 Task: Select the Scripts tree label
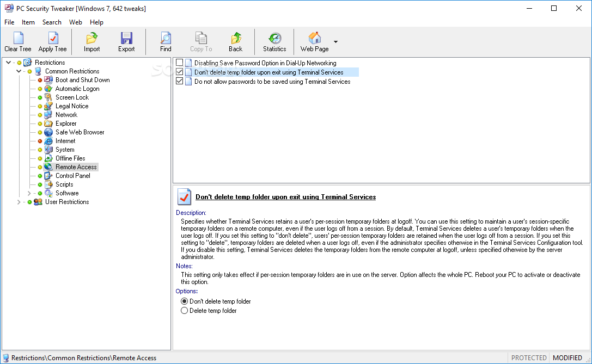64,184
